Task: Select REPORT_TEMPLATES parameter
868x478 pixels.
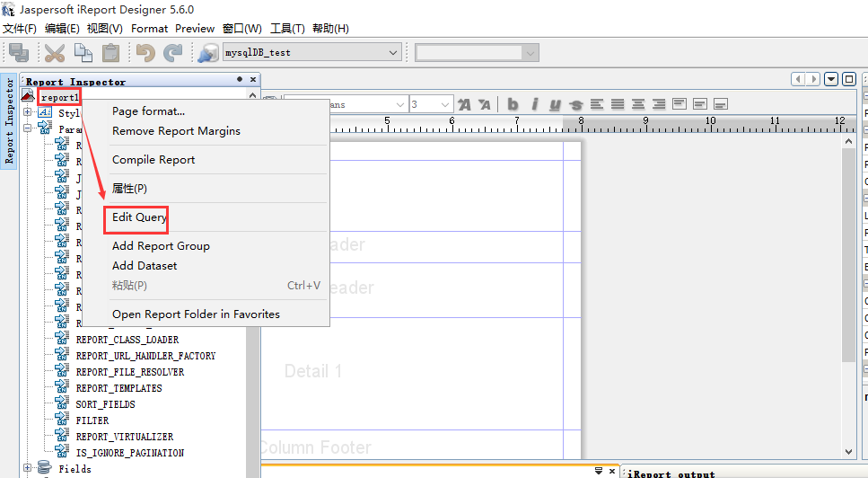Action: click(x=119, y=388)
